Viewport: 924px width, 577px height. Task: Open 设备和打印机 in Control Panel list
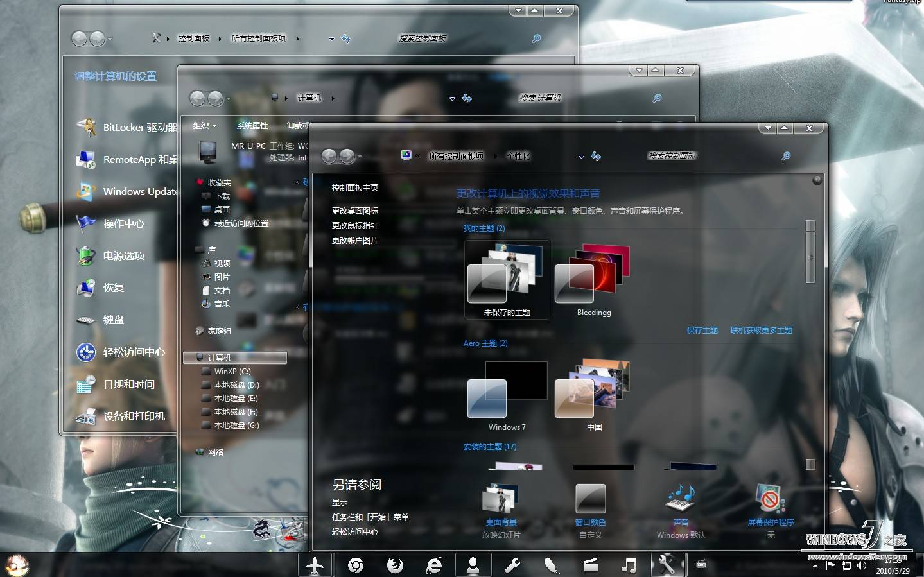[120, 416]
